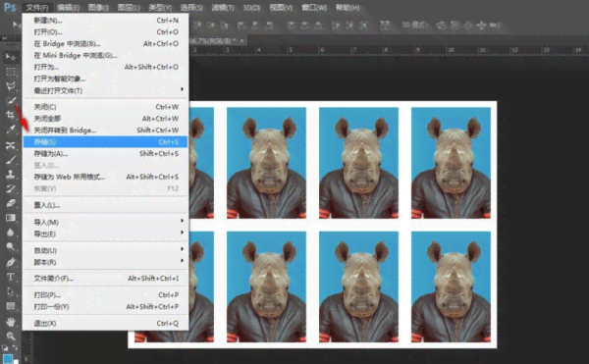Select the Lasso tool

click(x=10, y=86)
